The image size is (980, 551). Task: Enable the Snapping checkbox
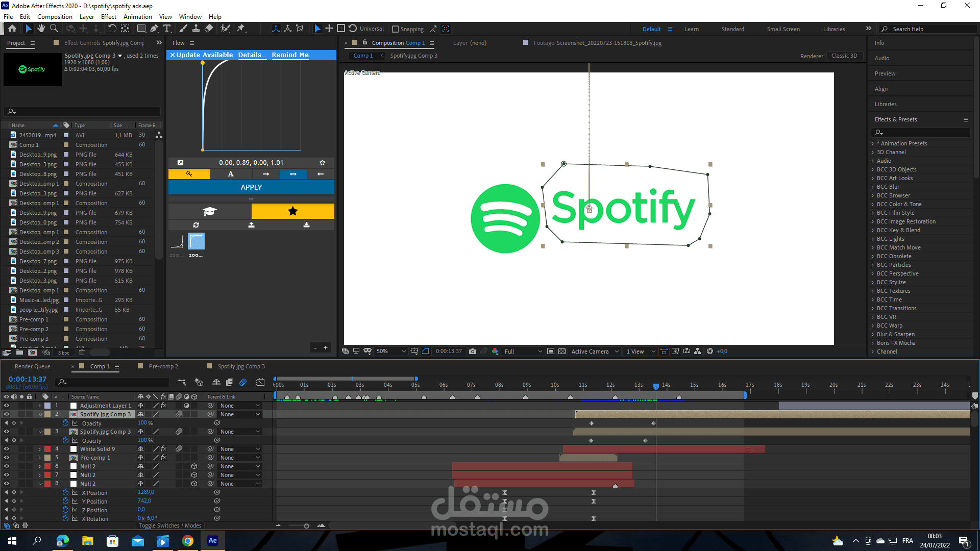[x=395, y=29]
